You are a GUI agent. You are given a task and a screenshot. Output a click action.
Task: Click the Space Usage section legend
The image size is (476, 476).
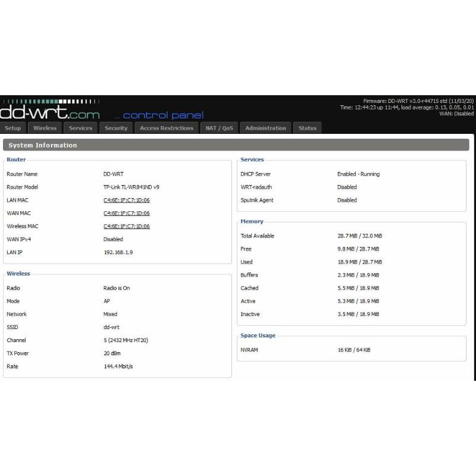(x=258, y=336)
